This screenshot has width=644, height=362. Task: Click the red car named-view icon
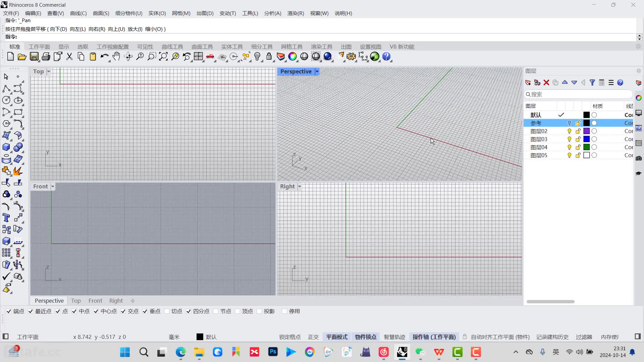click(x=210, y=57)
